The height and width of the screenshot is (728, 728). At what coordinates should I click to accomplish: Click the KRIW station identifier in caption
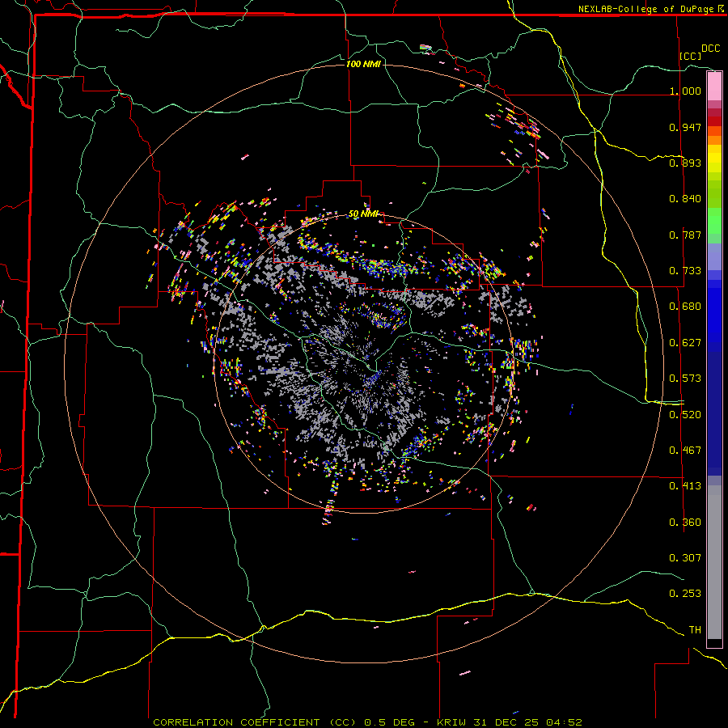pos(453,722)
